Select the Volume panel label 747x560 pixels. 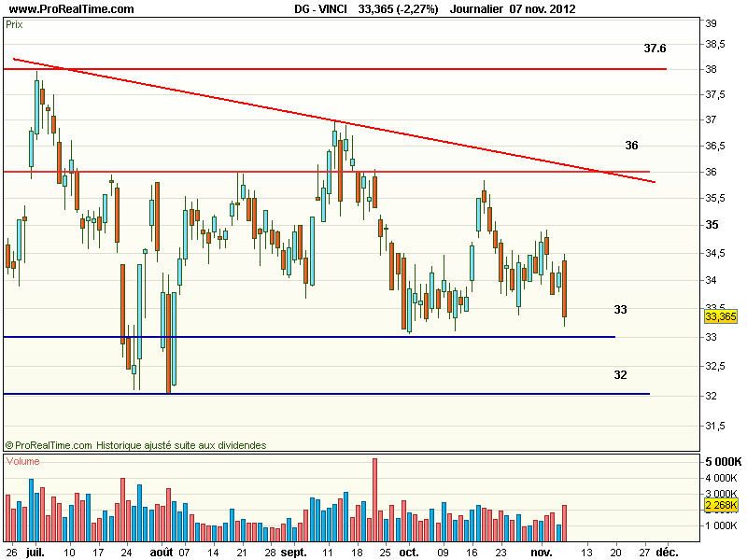[x=23, y=461]
